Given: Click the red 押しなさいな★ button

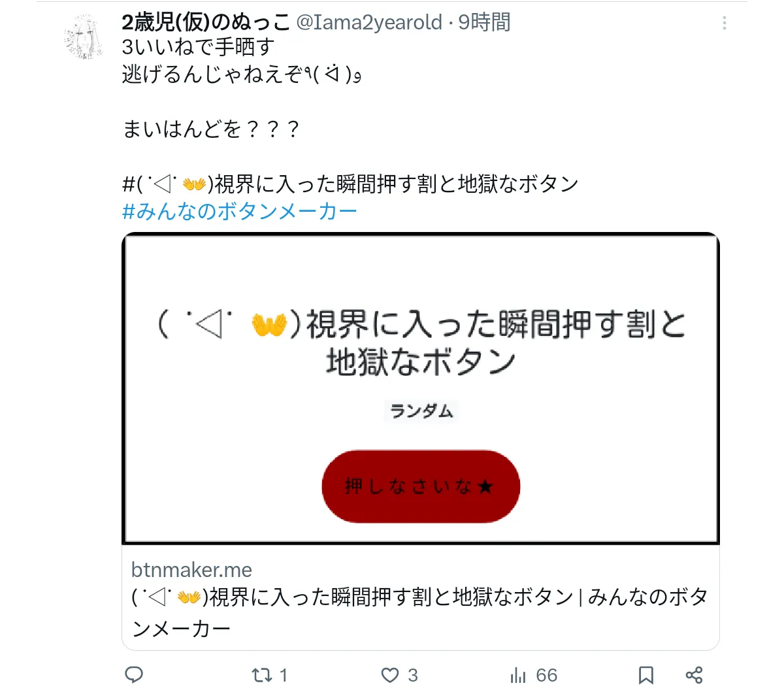Looking at the screenshot, I should [x=421, y=486].
